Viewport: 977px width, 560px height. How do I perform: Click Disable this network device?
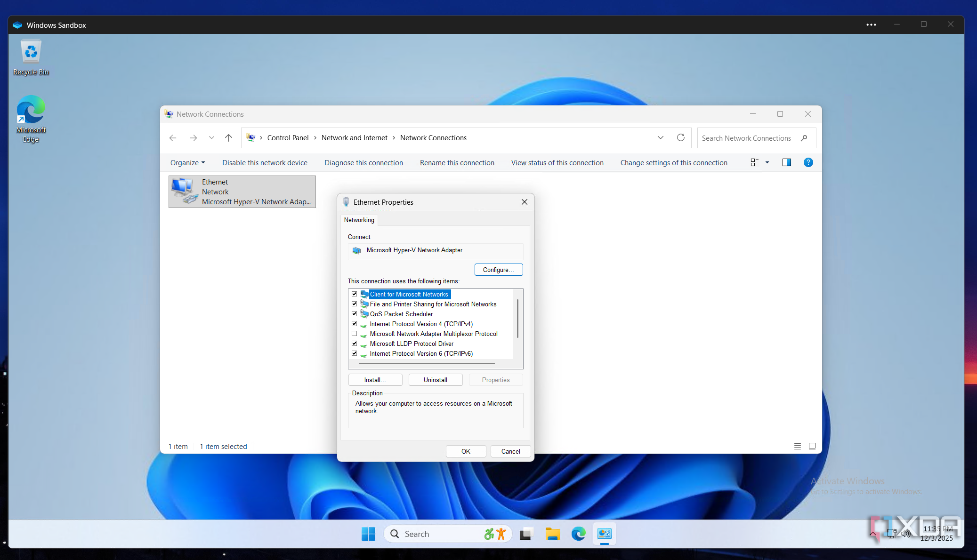pyautogui.click(x=265, y=162)
